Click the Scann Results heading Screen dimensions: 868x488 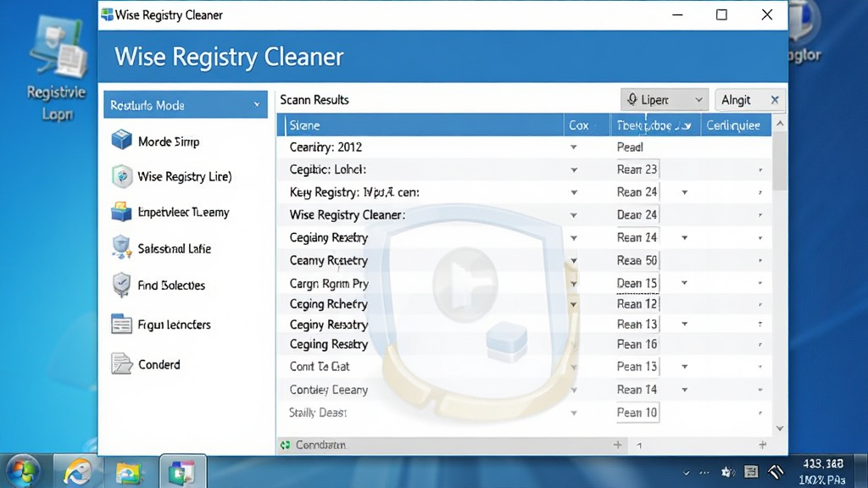coord(314,100)
